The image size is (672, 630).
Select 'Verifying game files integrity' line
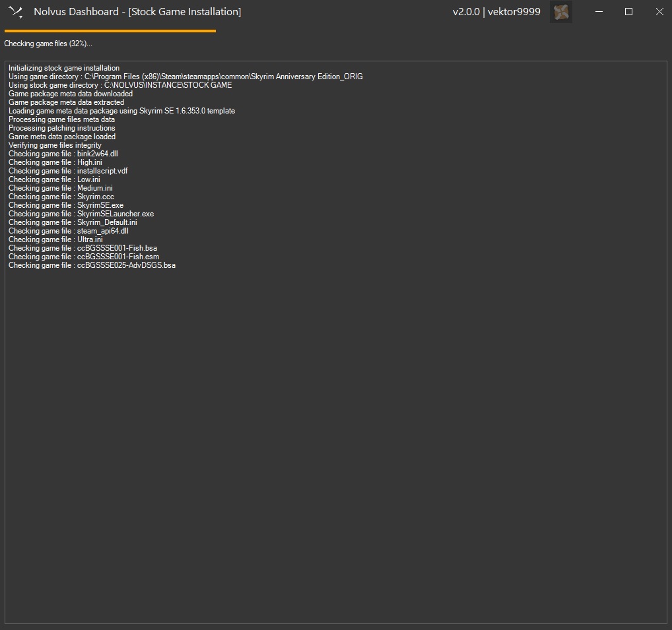(x=55, y=145)
